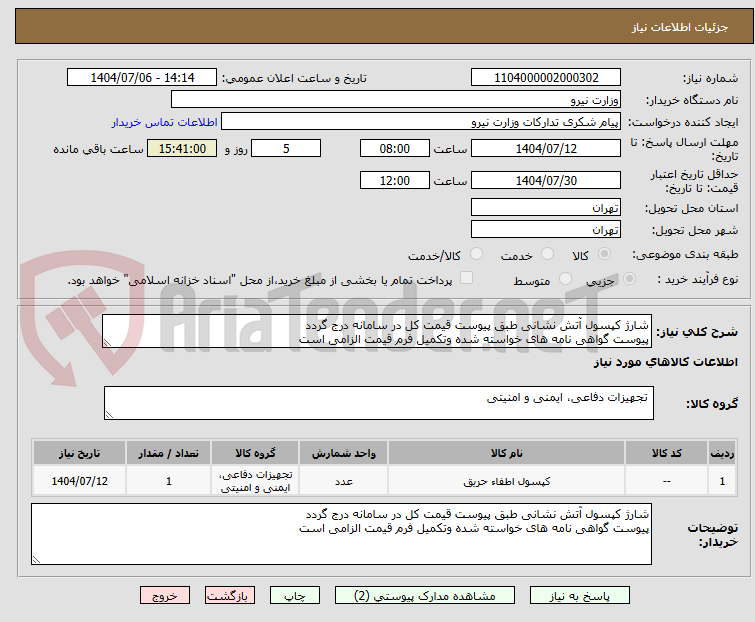Image resolution: width=755 pixels, height=622 pixels.
Task: Click the تعداد / مقدار column header
Action: click(x=169, y=453)
